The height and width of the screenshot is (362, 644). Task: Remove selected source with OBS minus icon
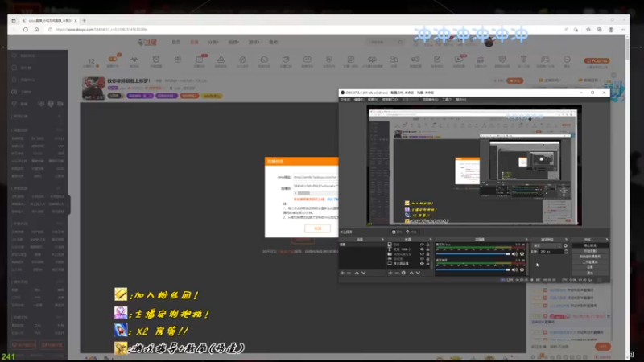pyautogui.click(x=397, y=273)
